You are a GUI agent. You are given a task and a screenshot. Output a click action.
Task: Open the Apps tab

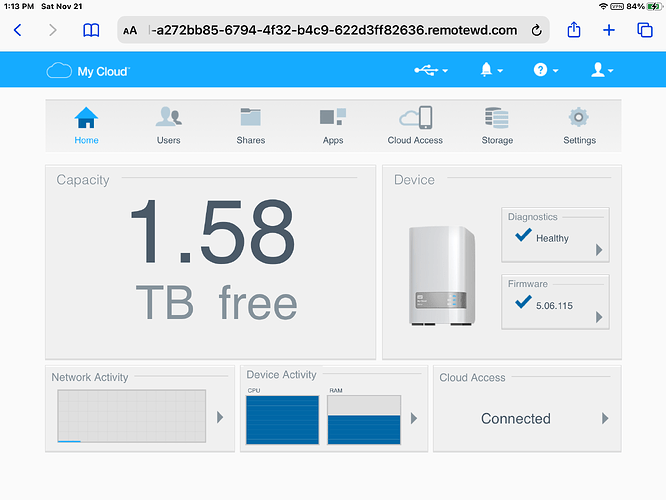point(333,125)
